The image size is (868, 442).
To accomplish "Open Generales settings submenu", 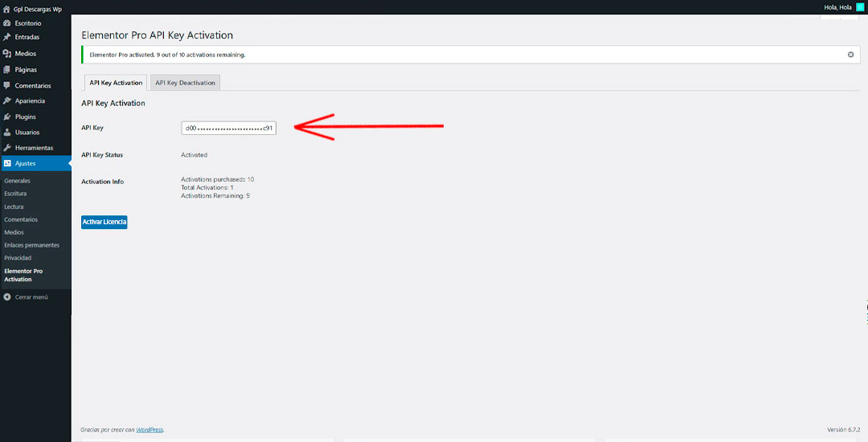I will pyautogui.click(x=17, y=181).
